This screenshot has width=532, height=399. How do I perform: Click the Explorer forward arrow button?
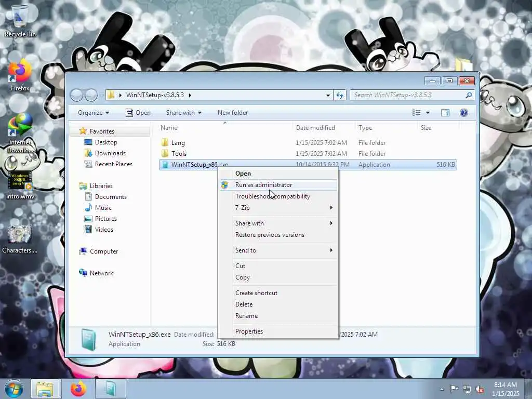[x=91, y=95]
